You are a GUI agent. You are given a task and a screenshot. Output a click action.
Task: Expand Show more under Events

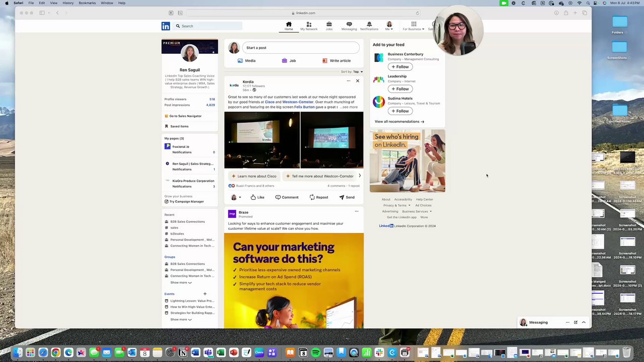pyautogui.click(x=181, y=319)
